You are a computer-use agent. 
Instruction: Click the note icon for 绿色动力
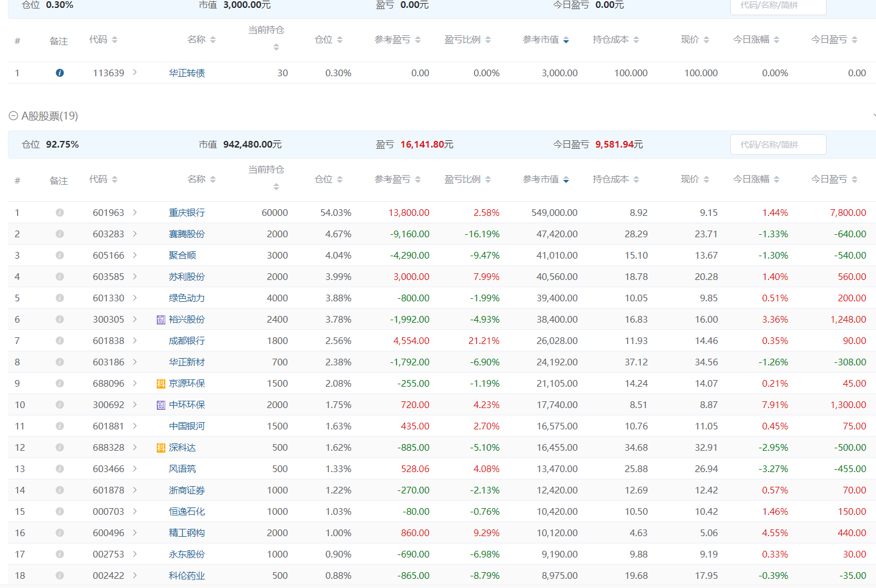click(x=60, y=298)
